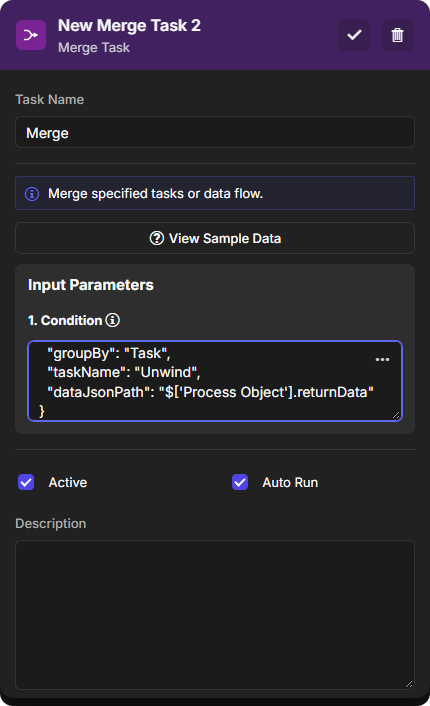Screen dimensions: 430x706
Task: Click the "Merge Task" subtitle
Action: 94,47
